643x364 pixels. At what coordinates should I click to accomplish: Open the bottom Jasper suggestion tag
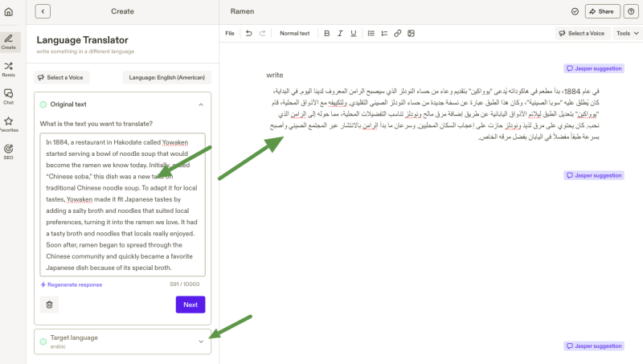pos(594,346)
